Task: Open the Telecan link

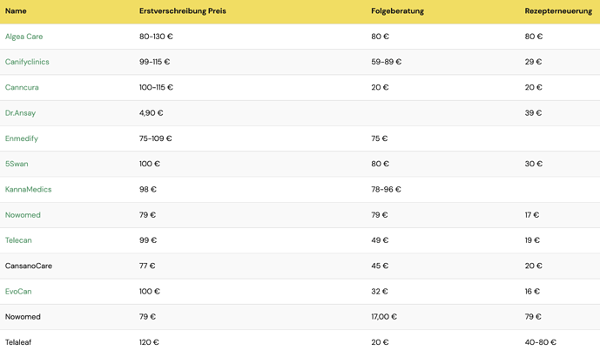Action: [x=18, y=240]
